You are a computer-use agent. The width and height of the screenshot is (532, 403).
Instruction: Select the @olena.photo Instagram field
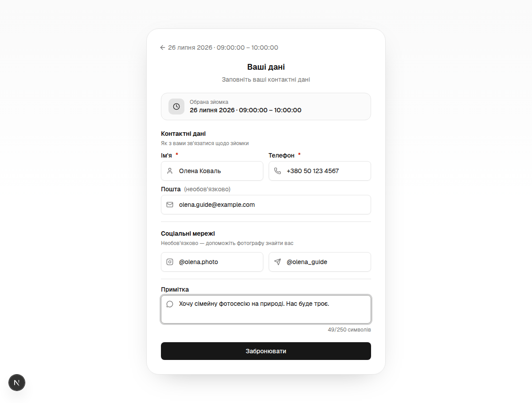(212, 262)
